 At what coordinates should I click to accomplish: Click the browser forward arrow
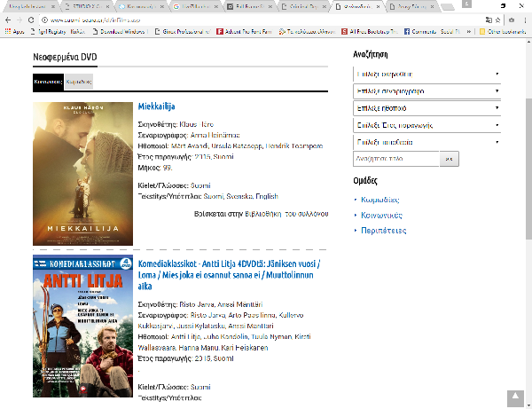20,20
